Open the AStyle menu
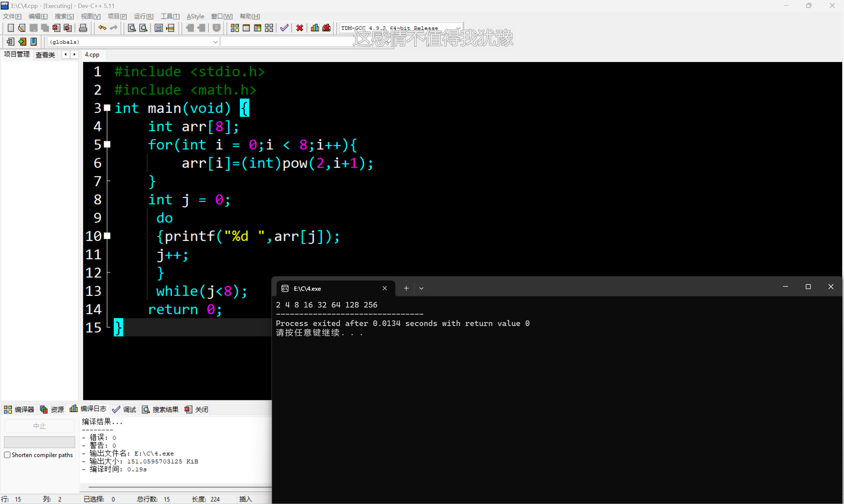 pos(195,16)
